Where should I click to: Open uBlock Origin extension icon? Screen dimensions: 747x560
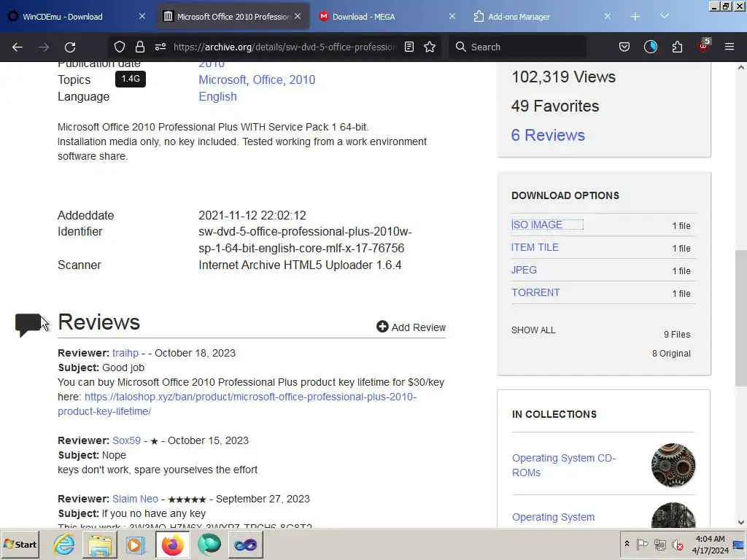(704, 46)
